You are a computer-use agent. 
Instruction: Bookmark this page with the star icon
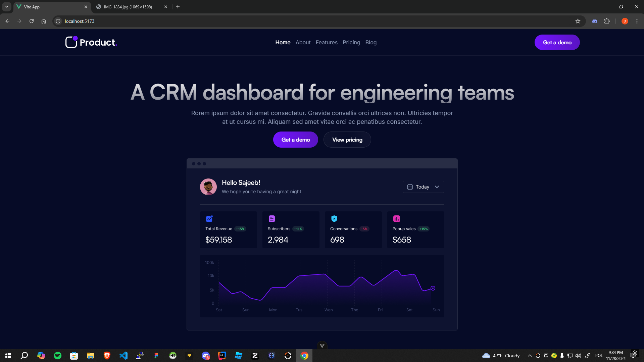(578, 21)
